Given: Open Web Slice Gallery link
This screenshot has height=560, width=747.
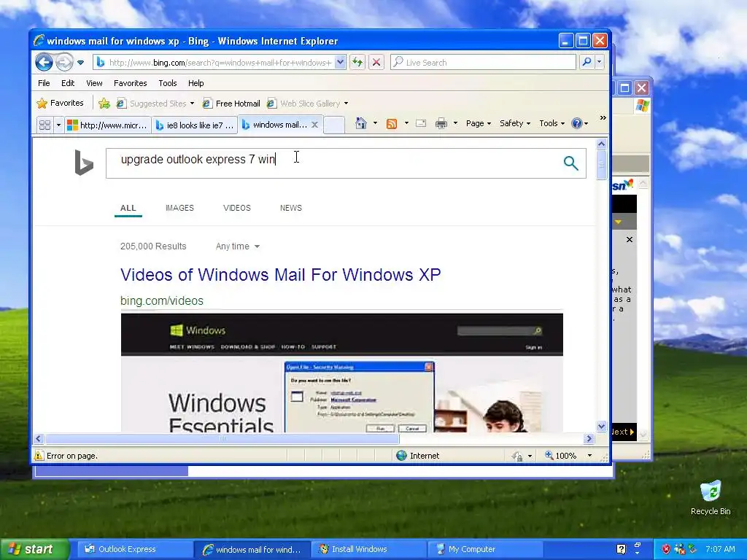Looking at the screenshot, I should (x=304, y=104).
